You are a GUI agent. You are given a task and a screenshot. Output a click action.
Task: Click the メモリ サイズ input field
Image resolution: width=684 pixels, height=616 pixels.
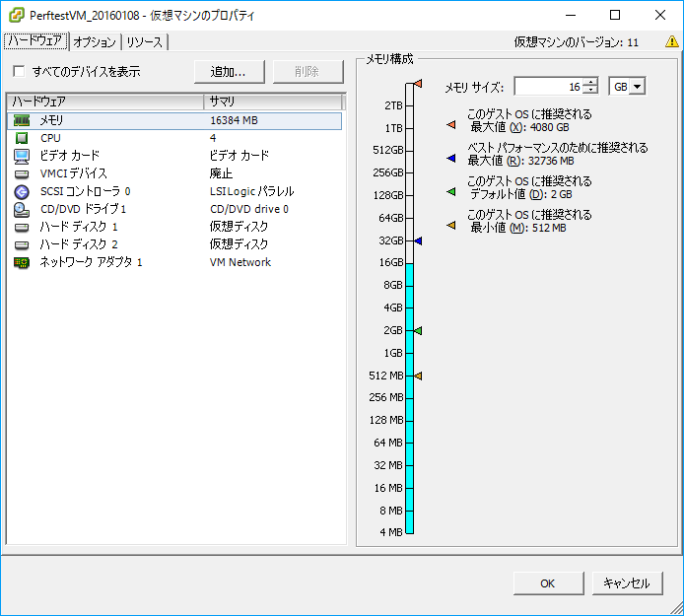548,87
